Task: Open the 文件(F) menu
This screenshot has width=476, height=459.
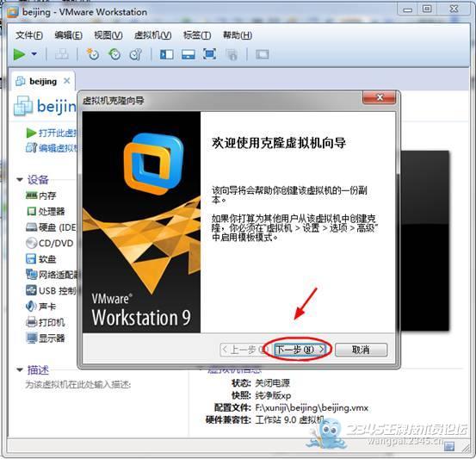Action: pyautogui.click(x=29, y=35)
